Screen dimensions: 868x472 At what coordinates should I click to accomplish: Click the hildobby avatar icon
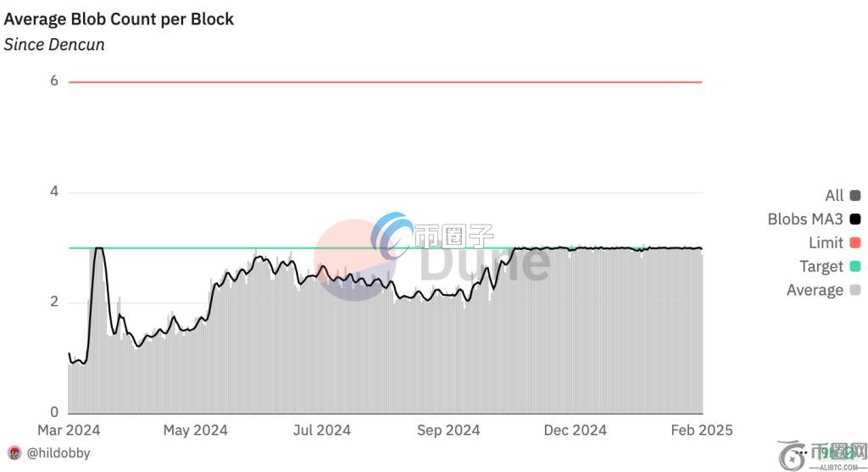pyautogui.click(x=14, y=453)
